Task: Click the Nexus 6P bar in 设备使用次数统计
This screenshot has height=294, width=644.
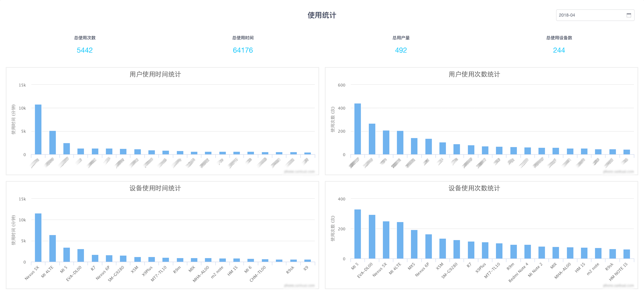Action: tap(428, 246)
